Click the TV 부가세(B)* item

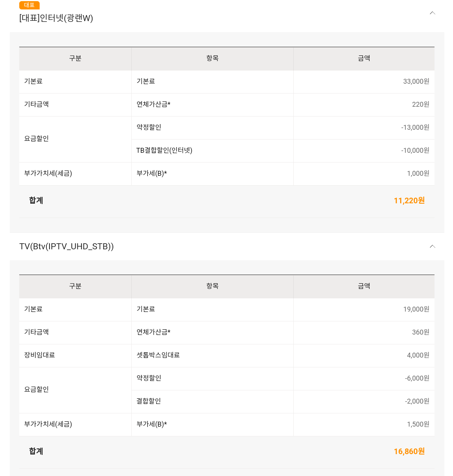click(x=152, y=424)
